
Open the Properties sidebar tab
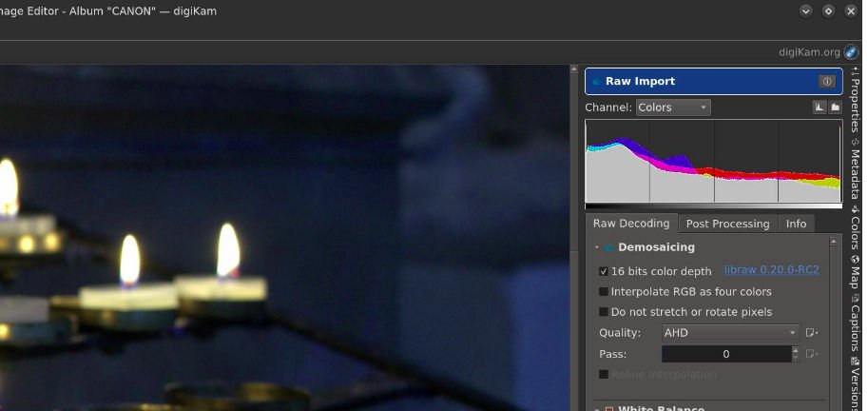856,100
